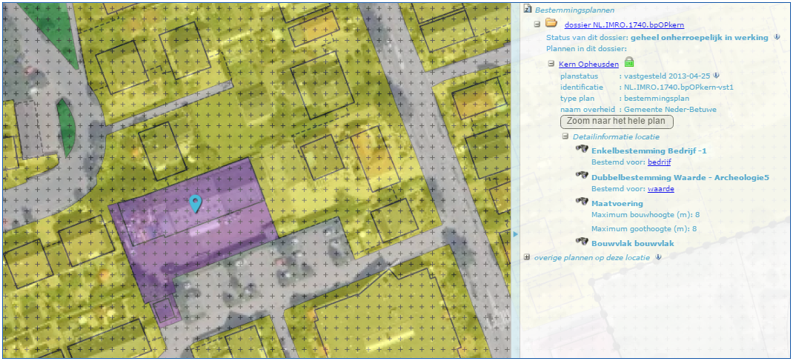The image size is (796, 363).
Task: Click 'Dubbelbestemming Waarde - Archeologie5' title
Action: pos(680,177)
